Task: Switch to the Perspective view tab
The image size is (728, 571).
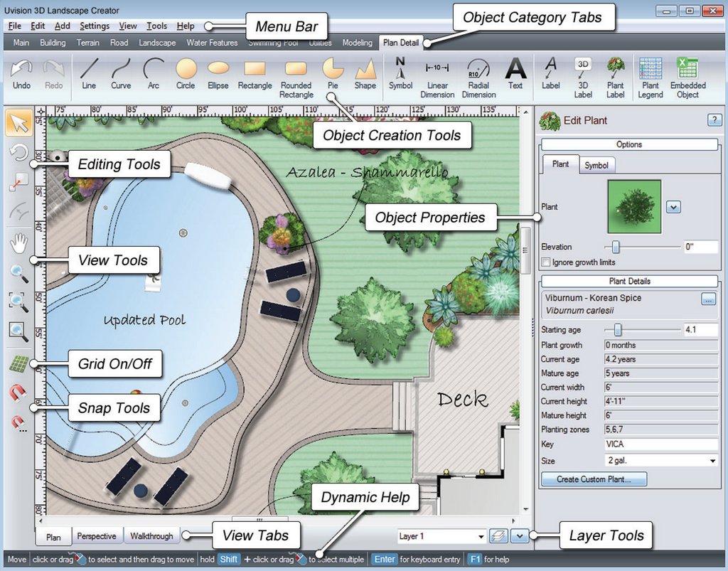Action: (x=97, y=536)
